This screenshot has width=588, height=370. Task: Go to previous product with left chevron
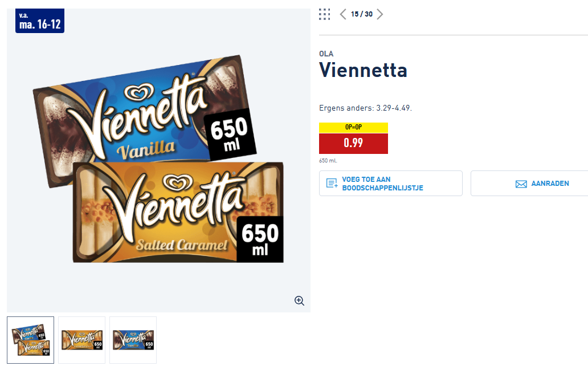pyautogui.click(x=343, y=14)
